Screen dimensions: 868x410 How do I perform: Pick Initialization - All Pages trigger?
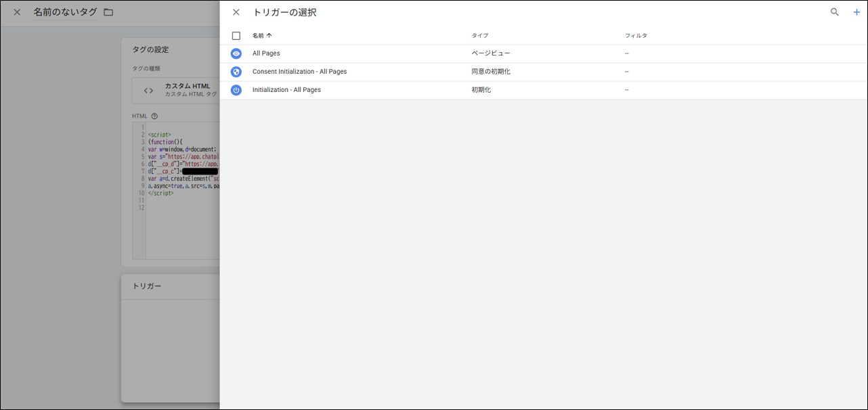pos(286,90)
